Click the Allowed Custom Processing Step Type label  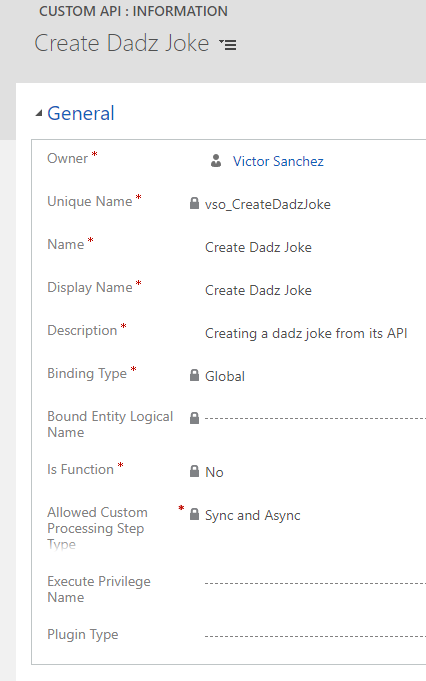point(97,528)
